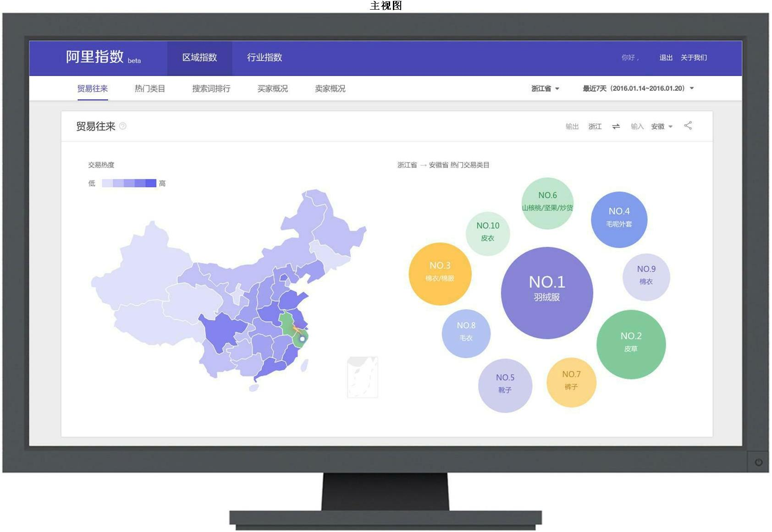772x532 pixels.
Task: Click the 交易热度 legend title
Action: (101, 165)
